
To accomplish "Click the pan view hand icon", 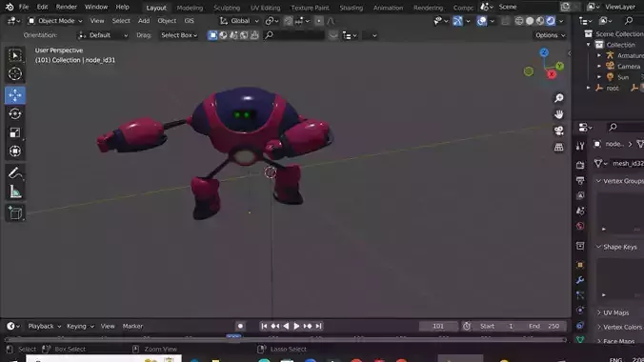I will [x=558, y=114].
